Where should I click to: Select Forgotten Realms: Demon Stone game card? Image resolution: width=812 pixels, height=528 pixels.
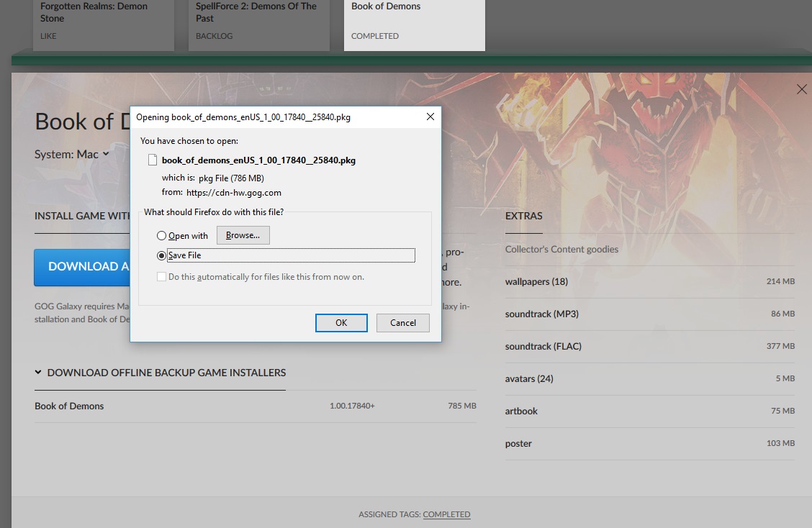tap(104, 24)
